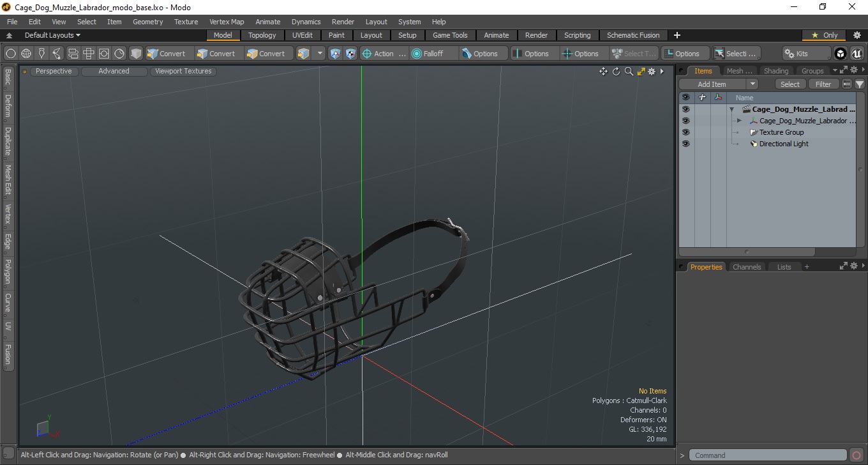Expand the viewport right arrow menu
Image resolution: width=868 pixels, height=465 pixels.
point(662,72)
